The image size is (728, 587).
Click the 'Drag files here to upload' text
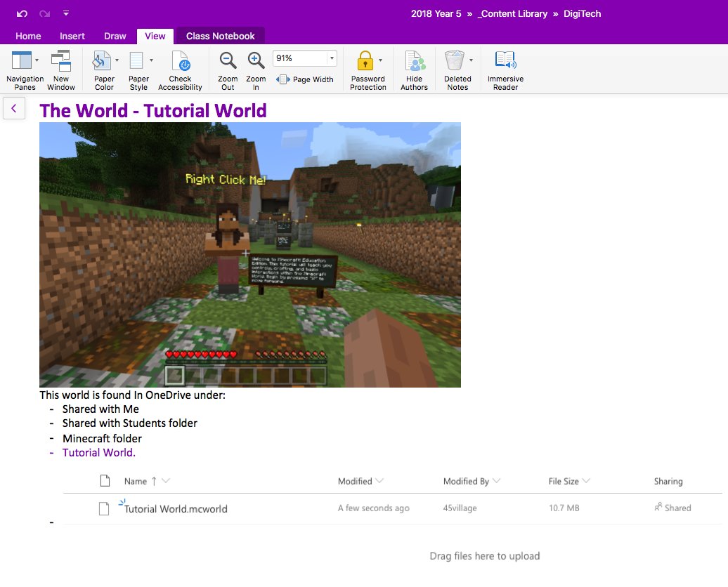(485, 556)
